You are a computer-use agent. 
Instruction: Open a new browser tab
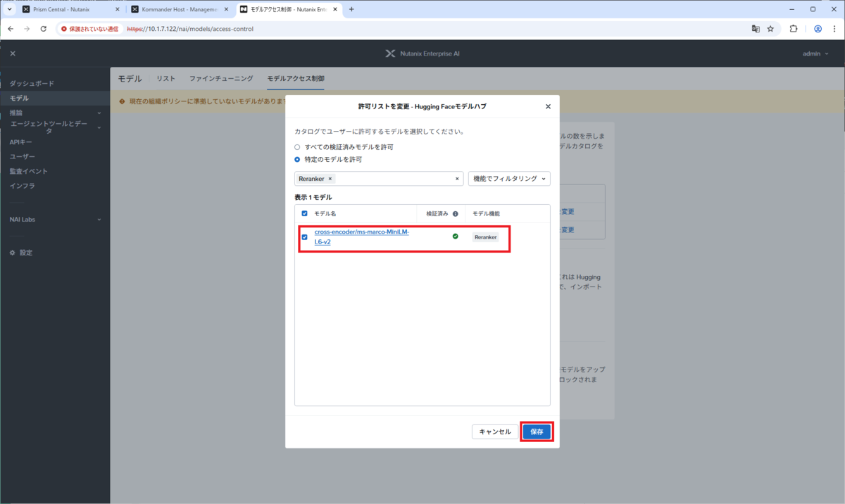point(351,9)
